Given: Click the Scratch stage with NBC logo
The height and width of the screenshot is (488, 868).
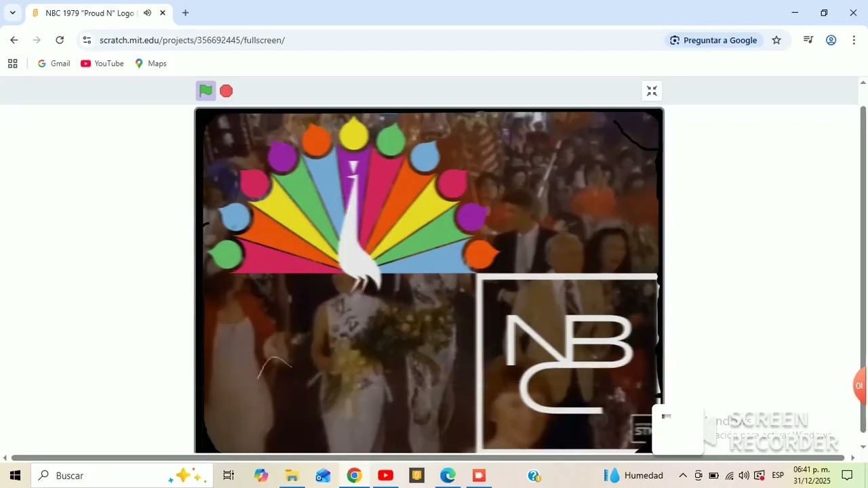Looking at the screenshot, I should [429, 281].
